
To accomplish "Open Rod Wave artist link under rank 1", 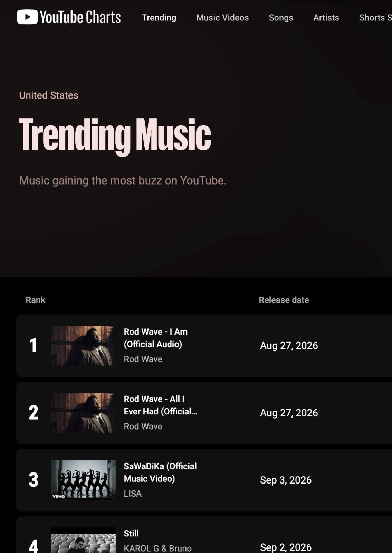I will (x=143, y=359).
